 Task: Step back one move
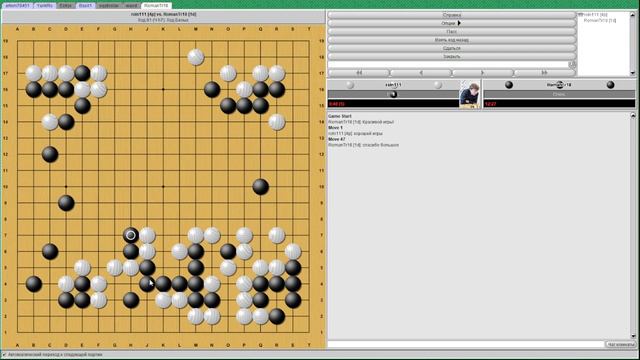421,73
